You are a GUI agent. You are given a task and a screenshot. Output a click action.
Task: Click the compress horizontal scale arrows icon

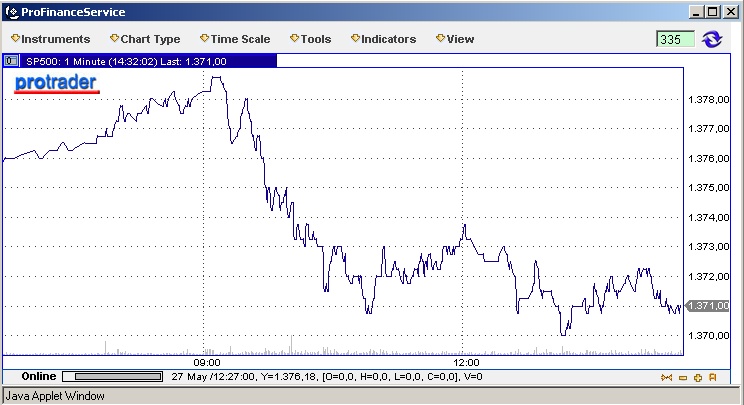pos(666,377)
